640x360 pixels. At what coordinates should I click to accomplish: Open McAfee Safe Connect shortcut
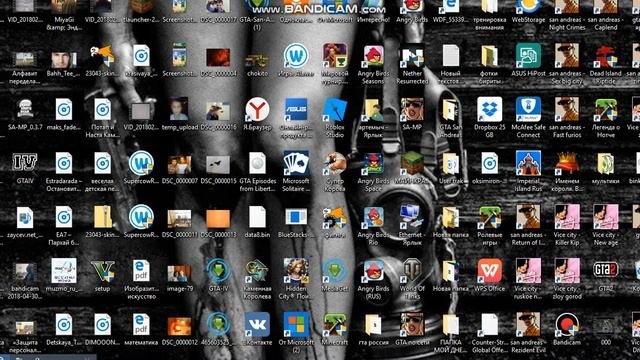click(528, 109)
